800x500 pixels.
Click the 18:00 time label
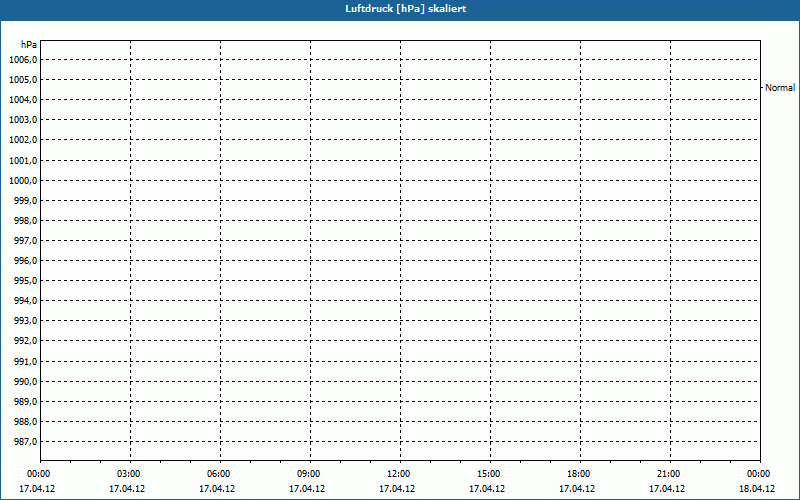pyautogui.click(x=579, y=474)
